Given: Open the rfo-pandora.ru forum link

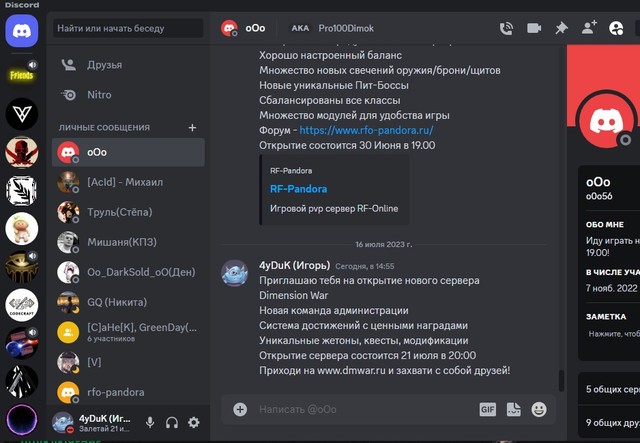Looking at the screenshot, I should coord(366,130).
